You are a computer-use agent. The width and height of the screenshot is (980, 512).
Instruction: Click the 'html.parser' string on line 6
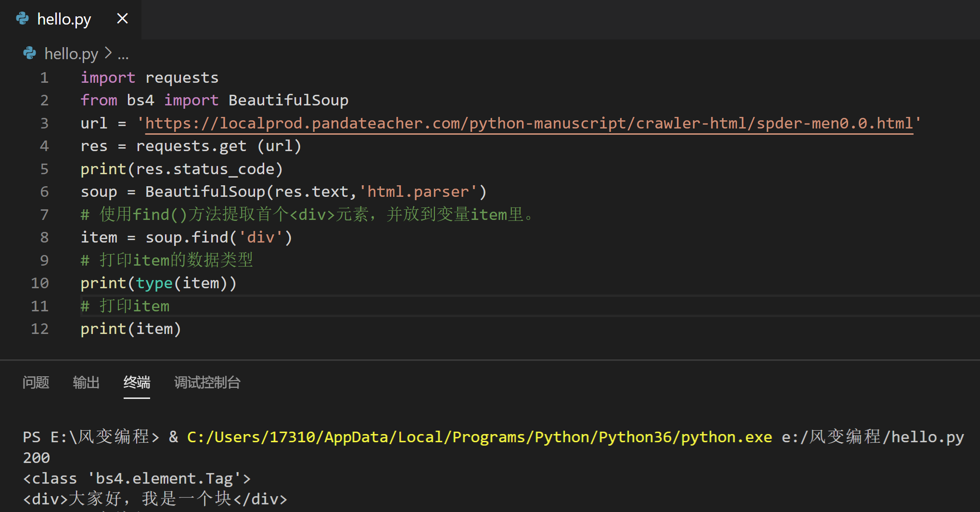click(418, 192)
